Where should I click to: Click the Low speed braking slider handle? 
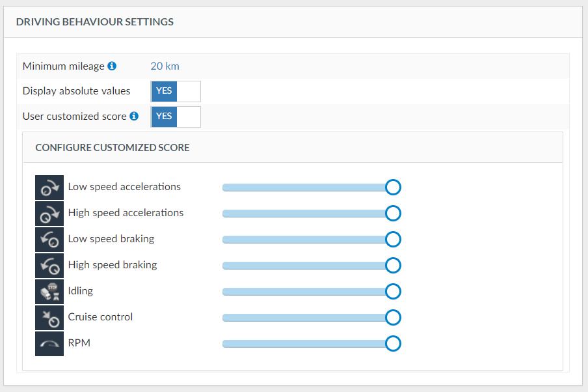[393, 240]
